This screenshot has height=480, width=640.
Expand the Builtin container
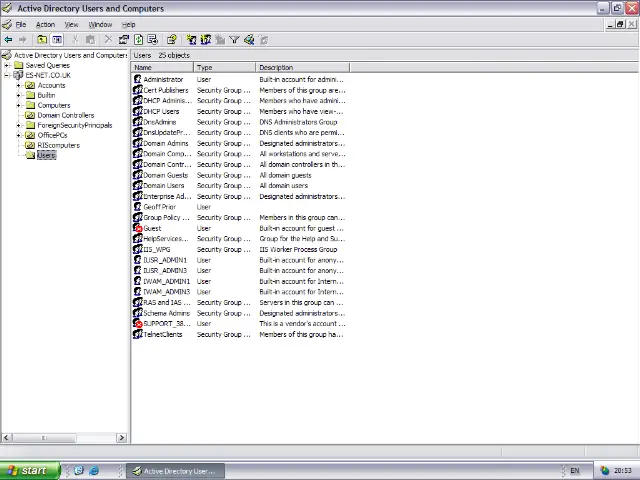pos(18,95)
